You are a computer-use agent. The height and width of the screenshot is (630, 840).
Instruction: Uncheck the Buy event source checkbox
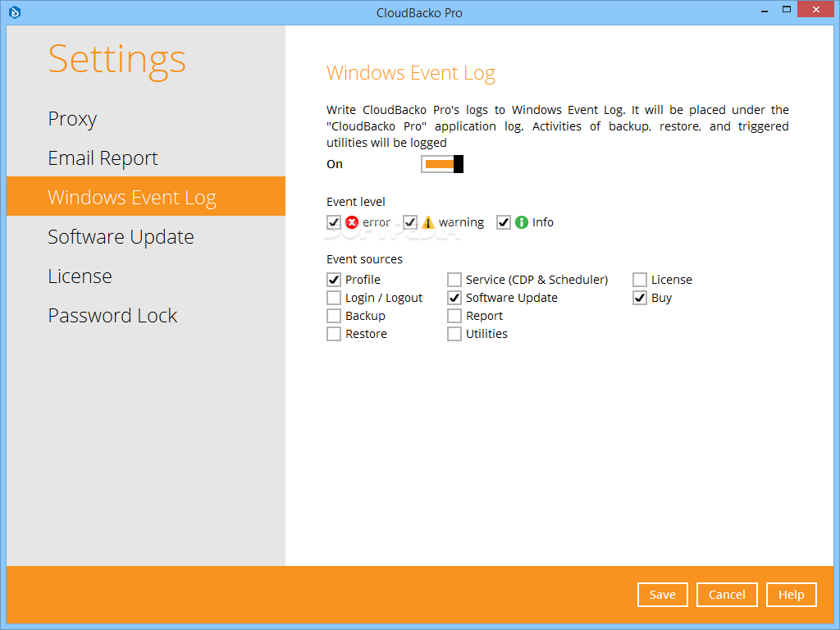[640, 298]
